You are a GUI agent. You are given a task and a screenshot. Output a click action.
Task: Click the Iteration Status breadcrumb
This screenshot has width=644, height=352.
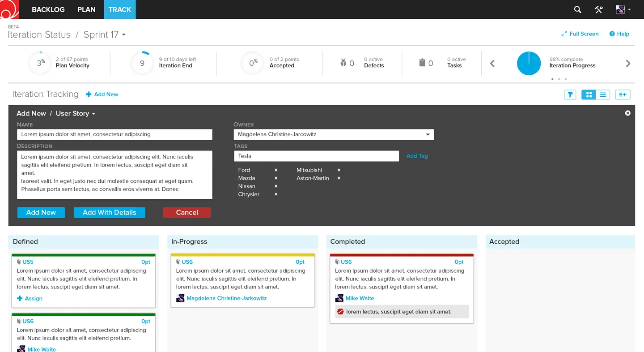39,34
